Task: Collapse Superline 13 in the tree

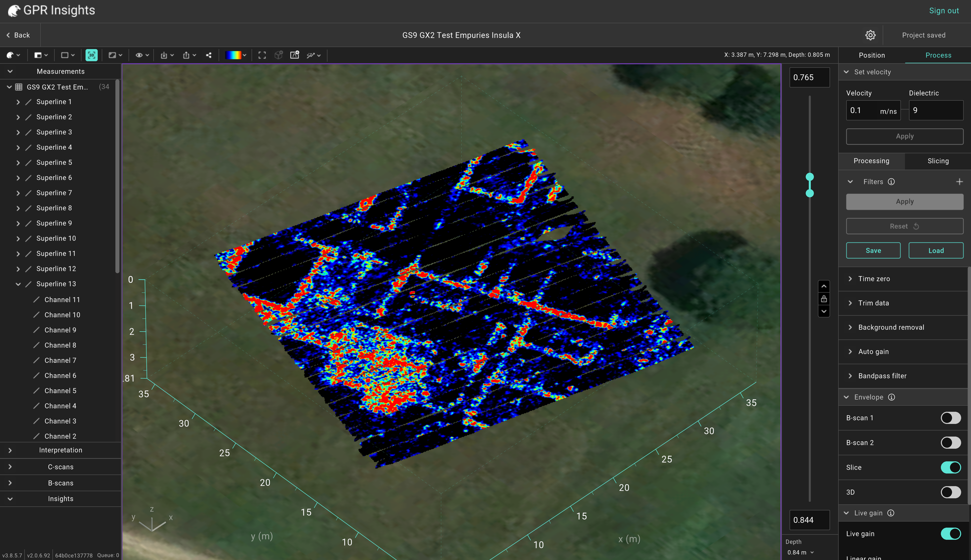Action: coord(18,284)
